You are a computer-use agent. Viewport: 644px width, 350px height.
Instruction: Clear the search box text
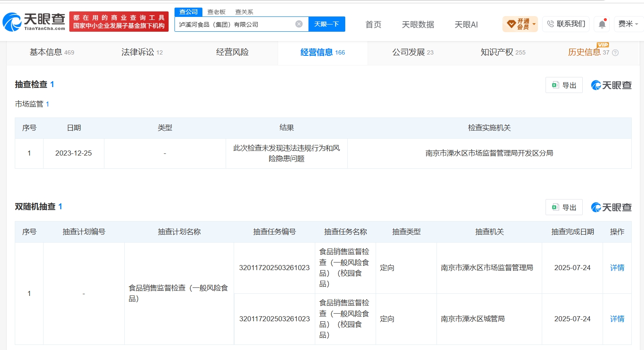pyautogui.click(x=299, y=24)
